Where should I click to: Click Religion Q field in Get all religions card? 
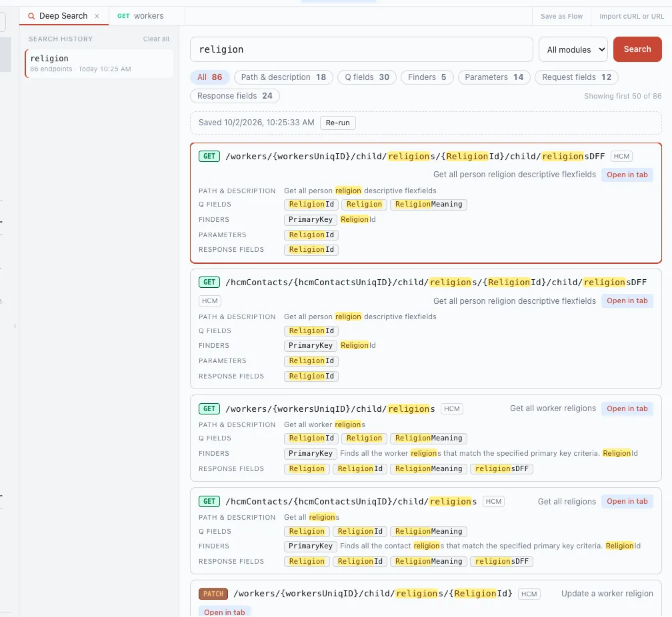tap(307, 531)
